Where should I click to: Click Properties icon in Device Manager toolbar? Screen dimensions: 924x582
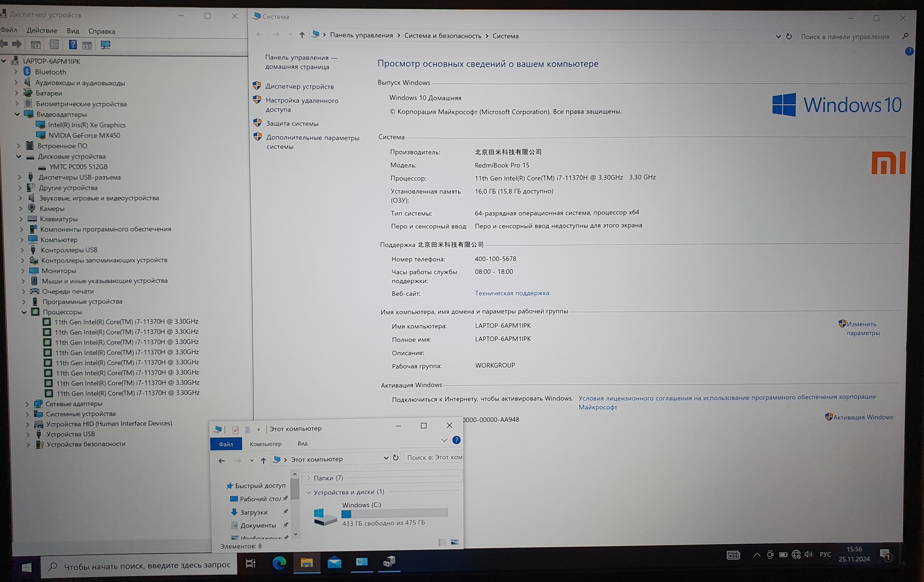click(x=54, y=45)
